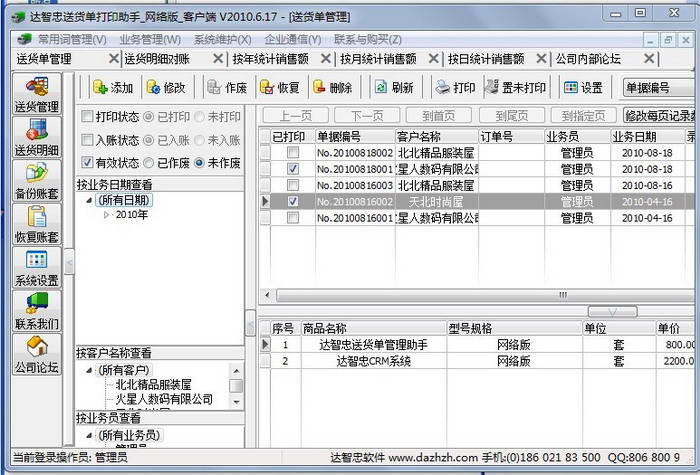Click the 上一页 button
The width and height of the screenshot is (700, 475).
(296, 116)
